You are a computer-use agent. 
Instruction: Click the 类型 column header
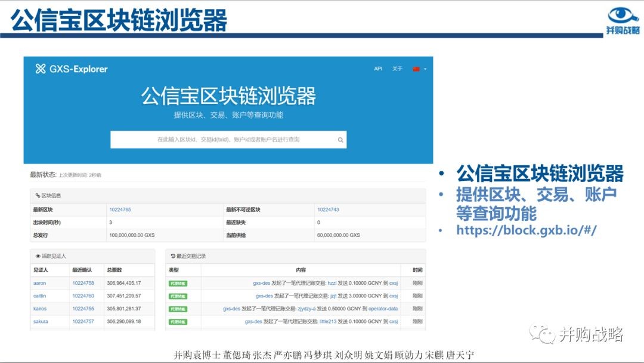(x=174, y=270)
